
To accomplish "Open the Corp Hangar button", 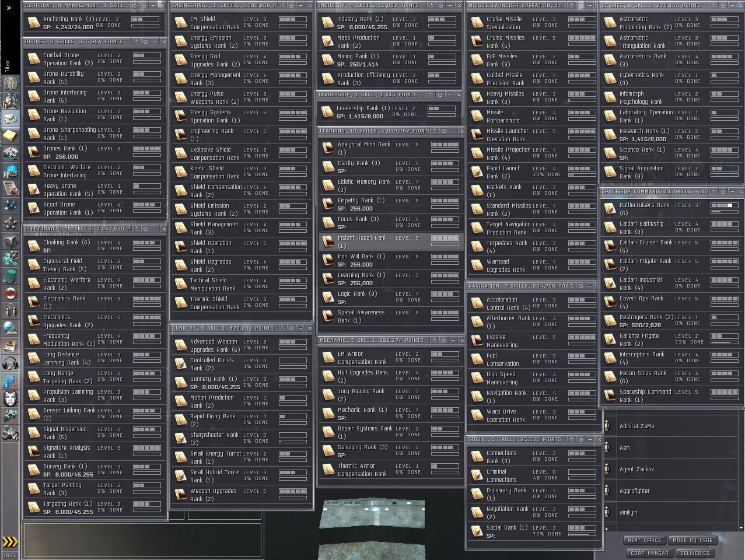I will coord(649,553).
